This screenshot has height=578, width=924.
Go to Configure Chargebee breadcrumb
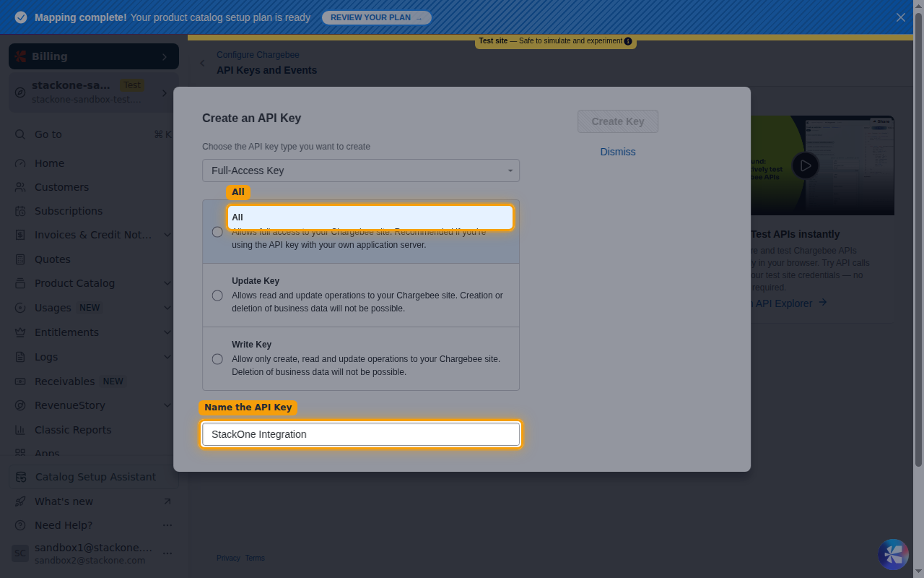point(258,55)
